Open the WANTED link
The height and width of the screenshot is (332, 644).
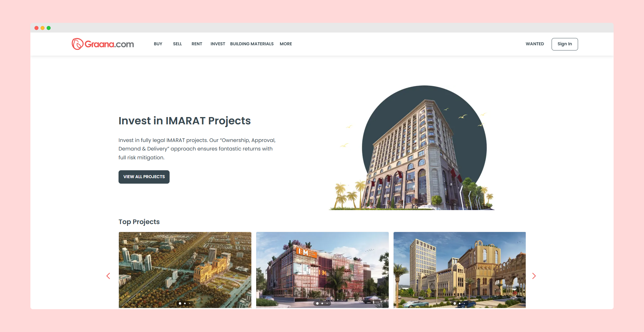[535, 44]
